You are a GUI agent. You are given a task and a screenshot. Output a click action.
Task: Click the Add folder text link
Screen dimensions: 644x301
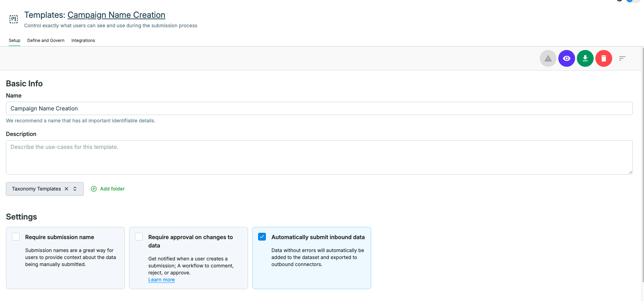point(112,189)
